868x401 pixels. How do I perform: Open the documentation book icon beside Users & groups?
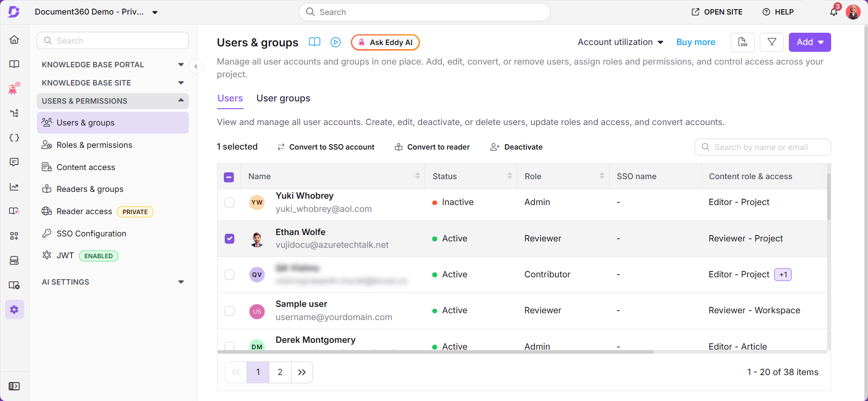click(x=314, y=42)
